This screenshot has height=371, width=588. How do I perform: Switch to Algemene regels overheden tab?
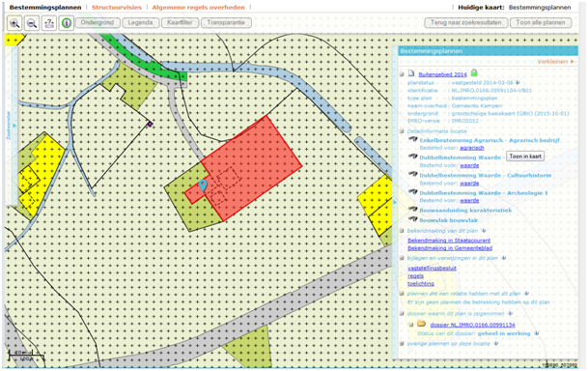pyautogui.click(x=198, y=7)
